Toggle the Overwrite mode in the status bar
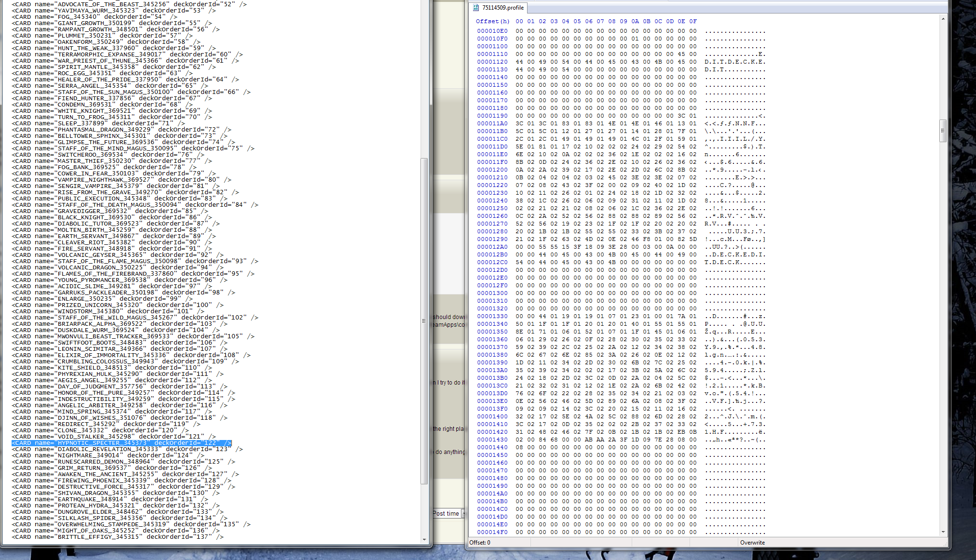Viewport: 976px width, 560px height. point(752,543)
